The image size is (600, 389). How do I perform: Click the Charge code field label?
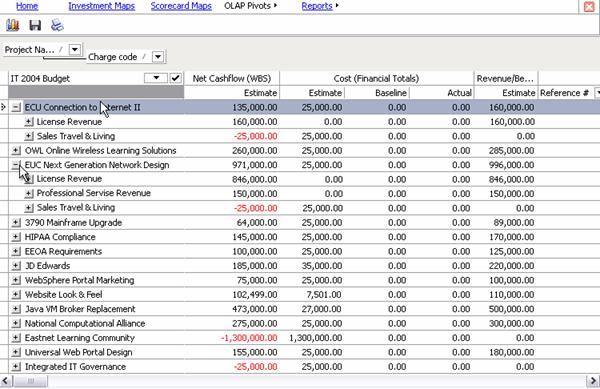tap(112, 57)
